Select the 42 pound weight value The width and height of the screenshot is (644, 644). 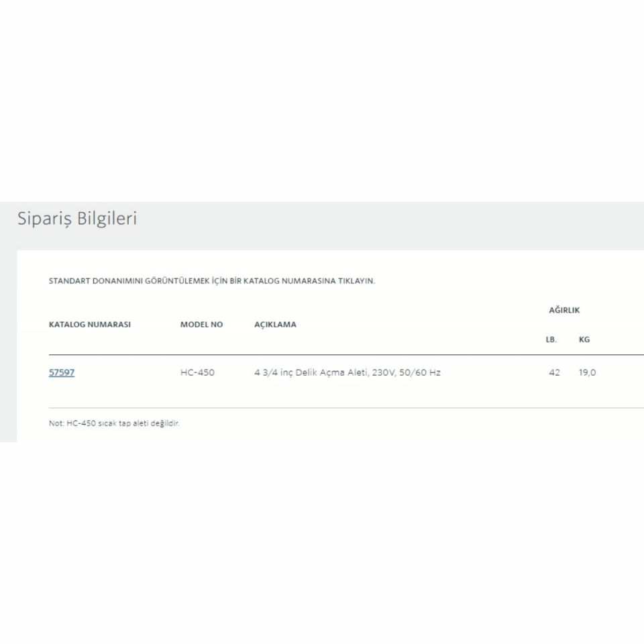pyautogui.click(x=554, y=373)
